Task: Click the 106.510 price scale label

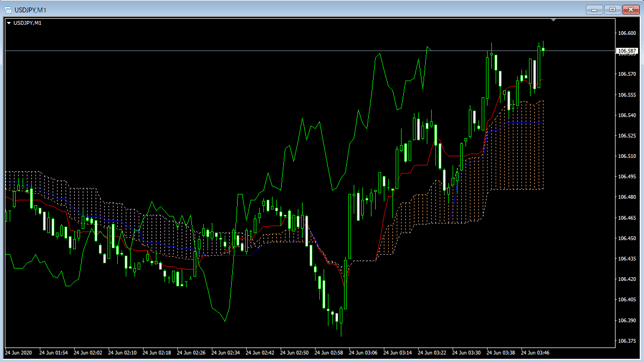Action: [627, 156]
